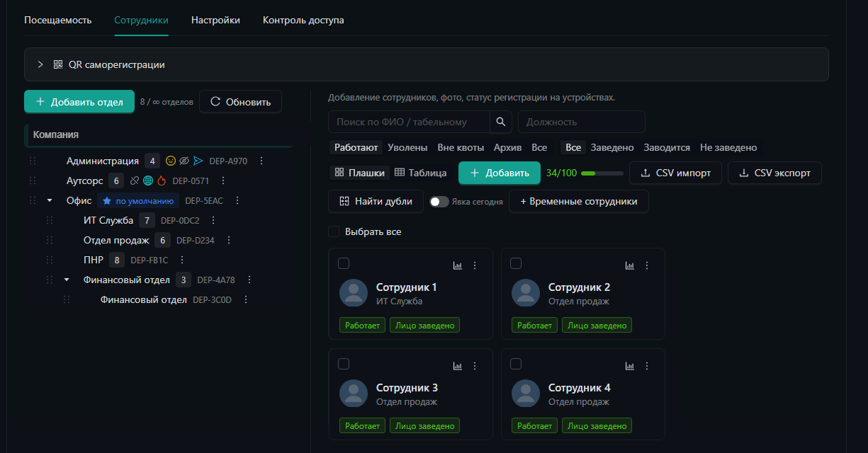Screen dimensions: 868x453
Task: Expand the QR саморегистрации panel
Action: [427, 64]
